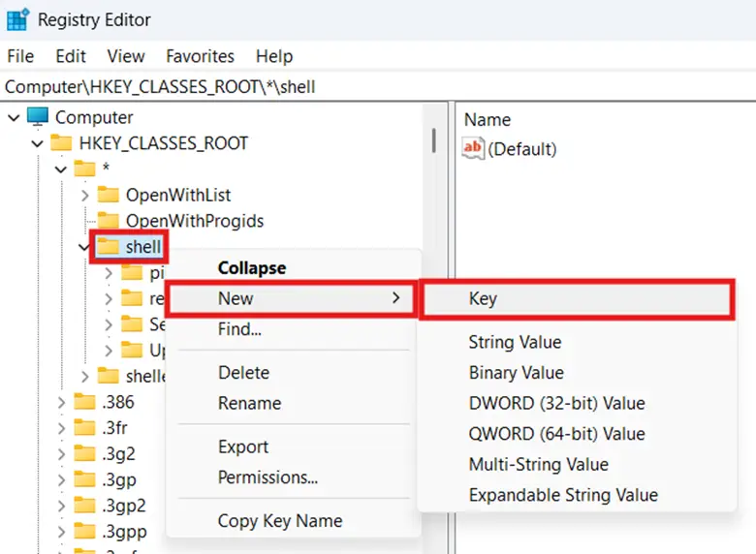Screen dimensions: 756x554
Task: Click the ab string icon beside (Default)
Action: click(473, 148)
